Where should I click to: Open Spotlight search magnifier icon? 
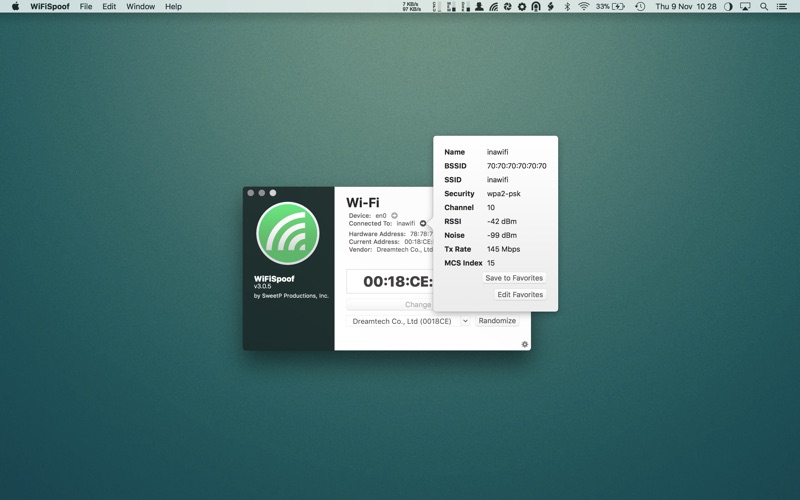(x=764, y=7)
